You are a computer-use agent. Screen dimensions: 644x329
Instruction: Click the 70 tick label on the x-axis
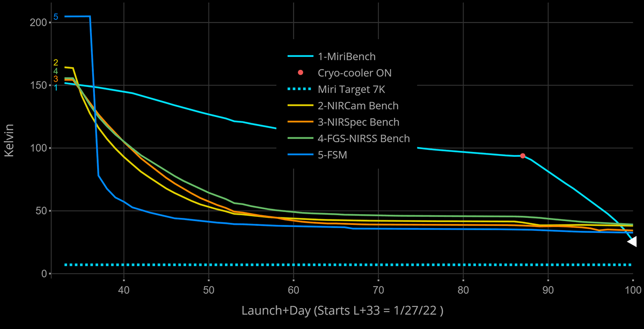point(378,289)
